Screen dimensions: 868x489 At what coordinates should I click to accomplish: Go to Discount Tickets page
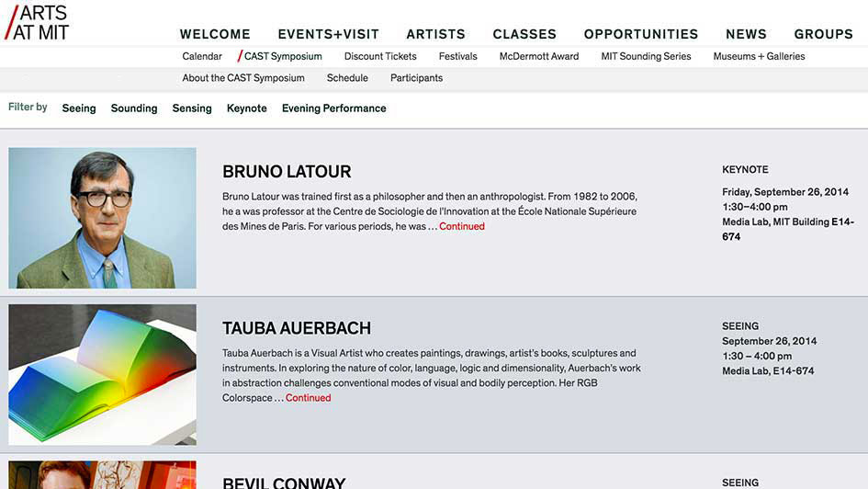(380, 56)
